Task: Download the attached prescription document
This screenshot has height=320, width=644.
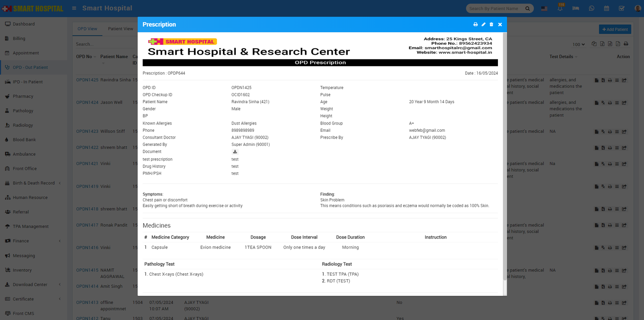Action: click(x=235, y=152)
